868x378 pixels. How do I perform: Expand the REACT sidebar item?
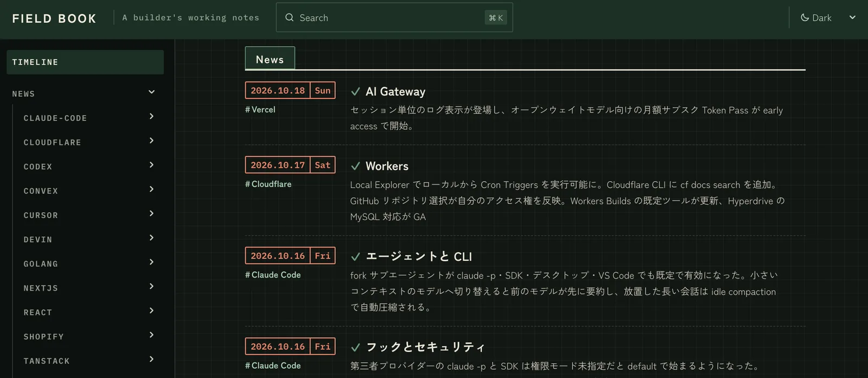click(x=151, y=311)
